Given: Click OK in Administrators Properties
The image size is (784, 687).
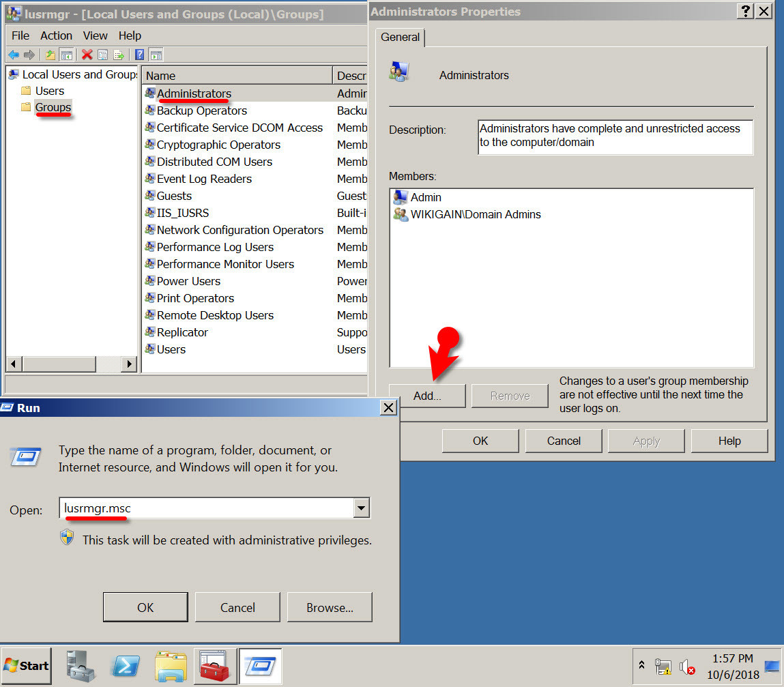Looking at the screenshot, I should pos(480,441).
